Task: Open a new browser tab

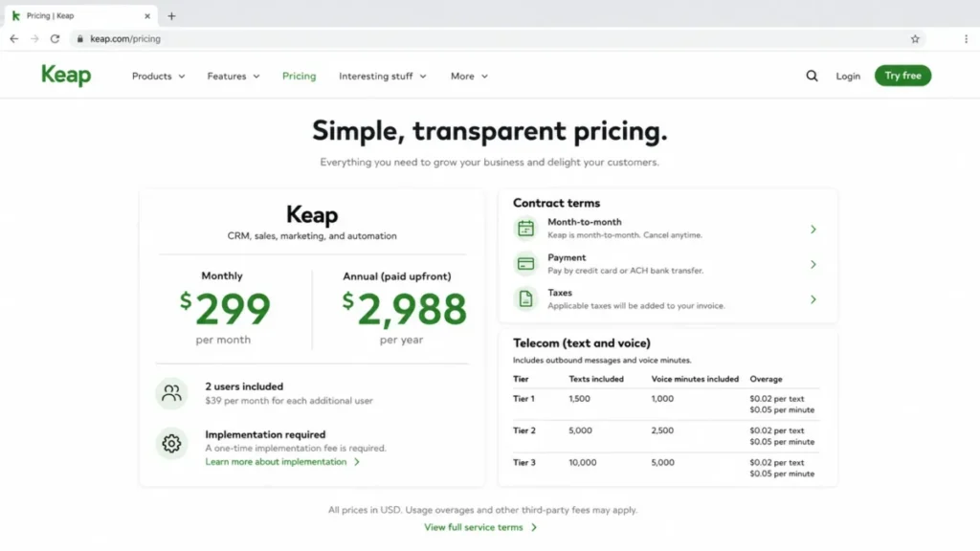Action: point(171,16)
